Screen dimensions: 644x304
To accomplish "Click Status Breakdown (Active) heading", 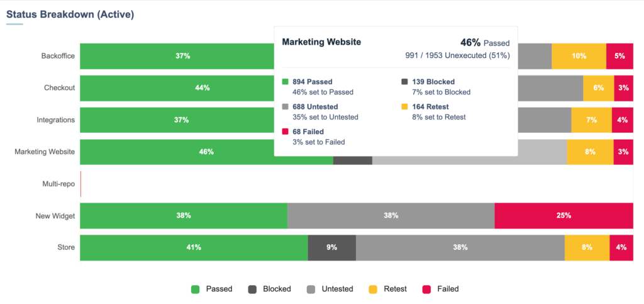I will pos(70,14).
